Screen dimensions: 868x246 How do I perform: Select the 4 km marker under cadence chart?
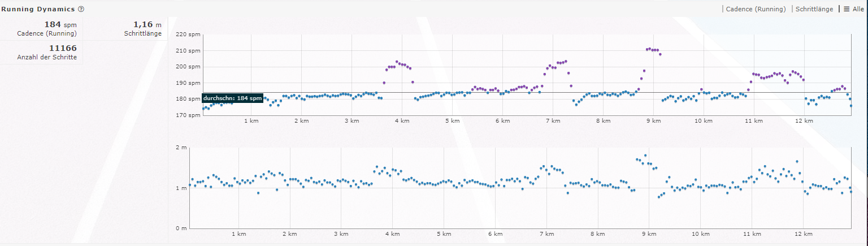(x=402, y=121)
